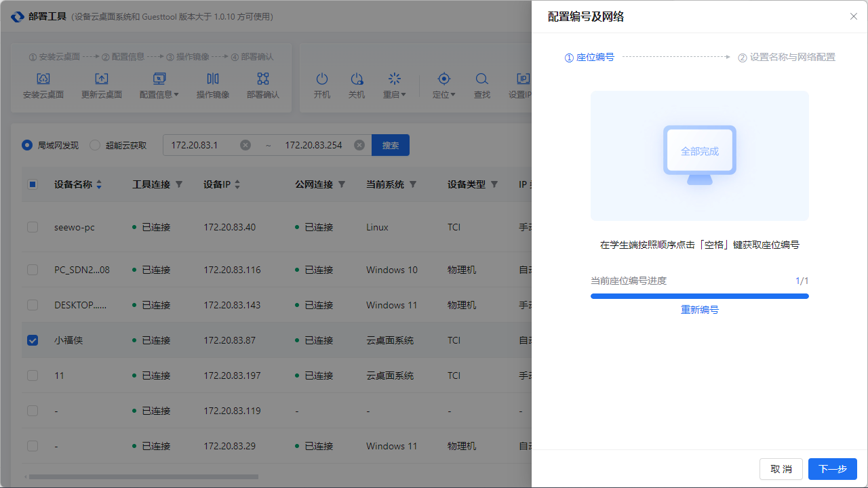Open the 当前系统 column filter
The height and width of the screenshot is (488, 868).
pyautogui.click(x=412, y=184)
